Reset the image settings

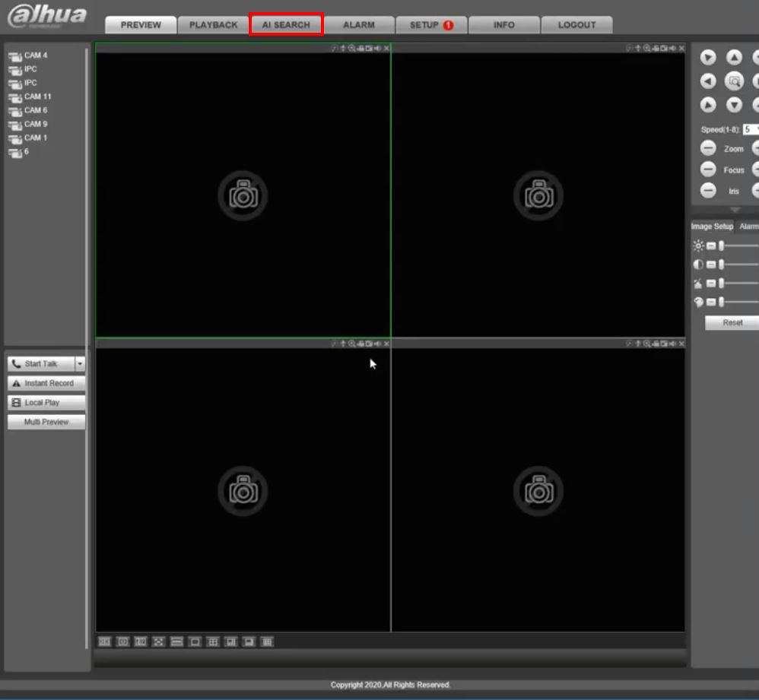[x=732, y=323]
